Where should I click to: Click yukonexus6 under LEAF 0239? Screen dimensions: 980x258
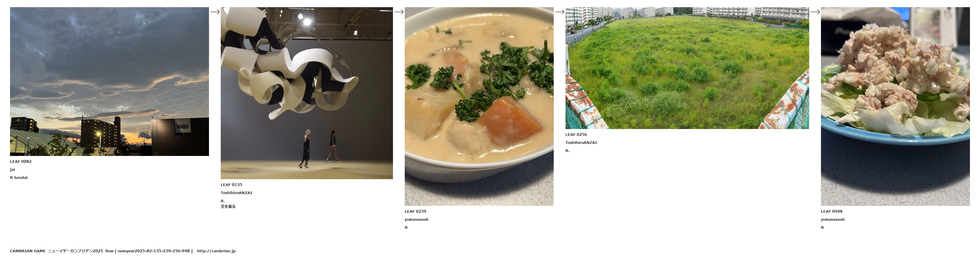coord(417,219)
